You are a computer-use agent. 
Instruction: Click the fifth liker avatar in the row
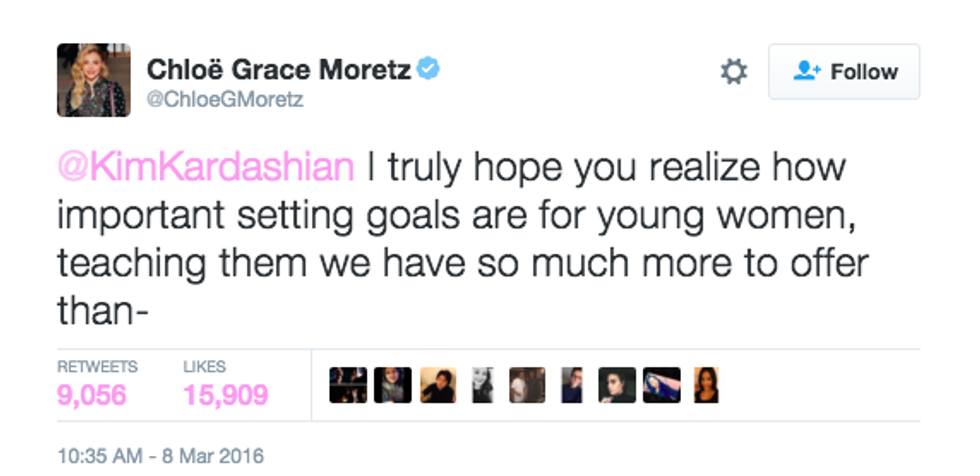click(x=527, y=385)
